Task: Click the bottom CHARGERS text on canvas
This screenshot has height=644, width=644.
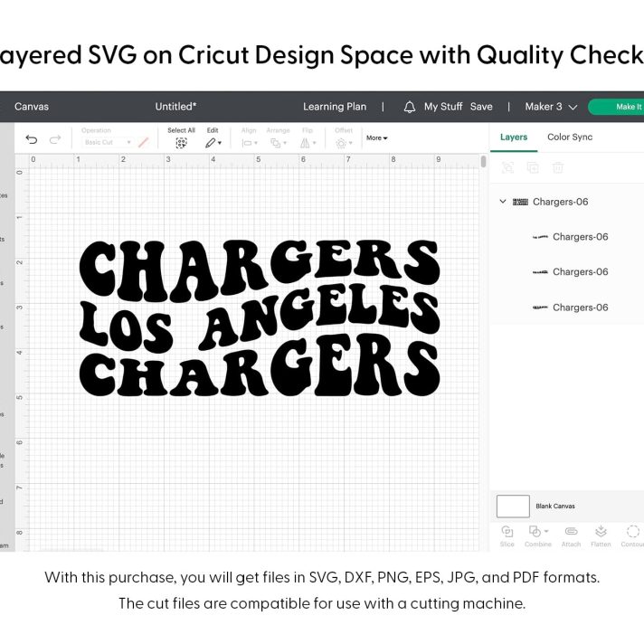Action: 260,365
